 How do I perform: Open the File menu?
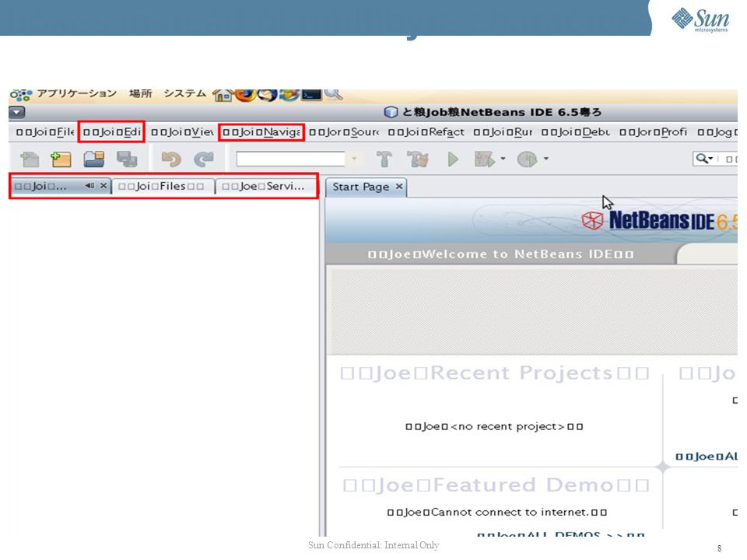click(45, 132)
